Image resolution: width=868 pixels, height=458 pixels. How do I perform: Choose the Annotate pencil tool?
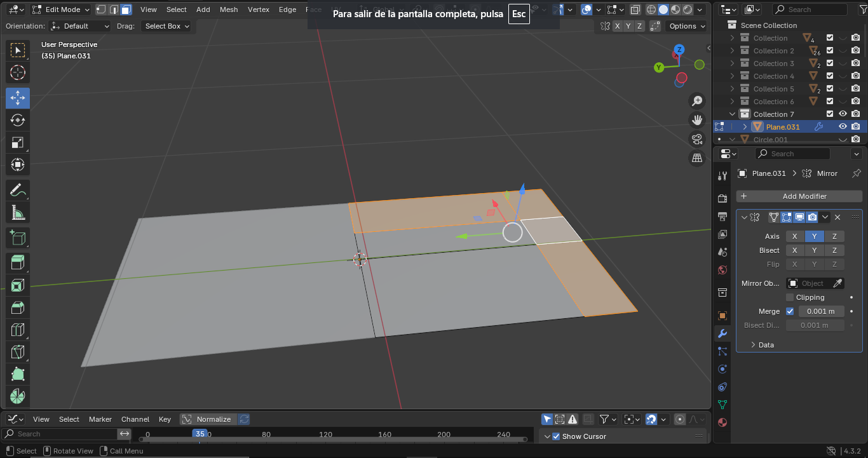pyautogui.click(x=18, y=190)
